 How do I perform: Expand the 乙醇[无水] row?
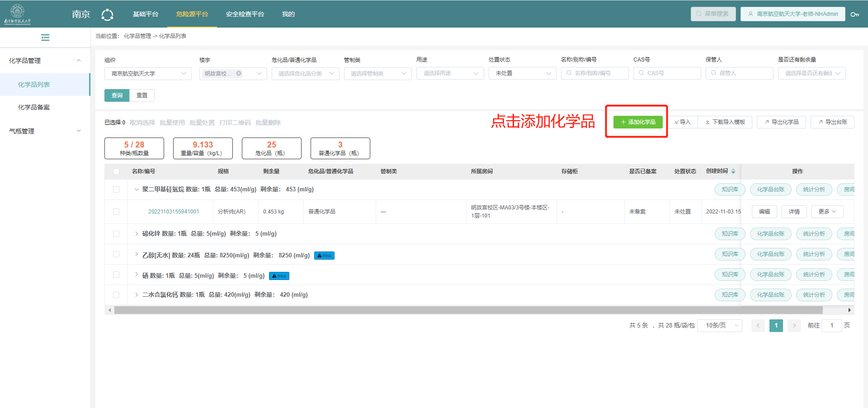(x=137, y=255)
